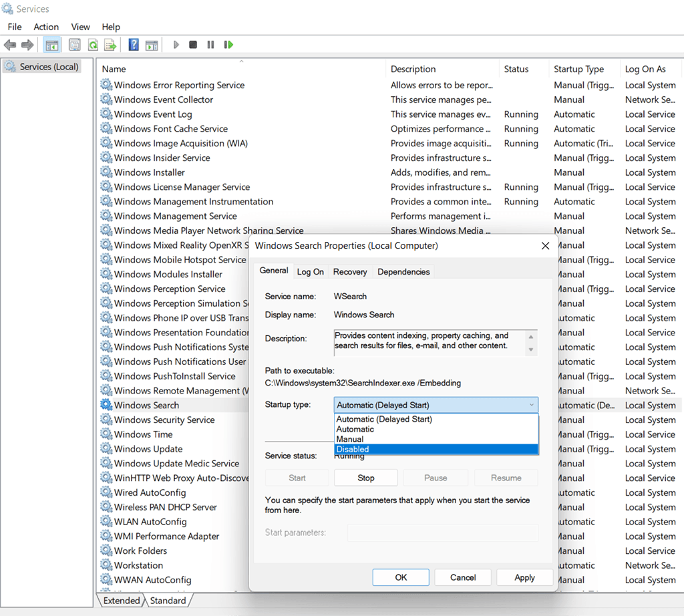Image resolution: width=684 pixels, height=616 pixels.
Task: Choose Disabled in the startup type list
Action: coord(436,449)
